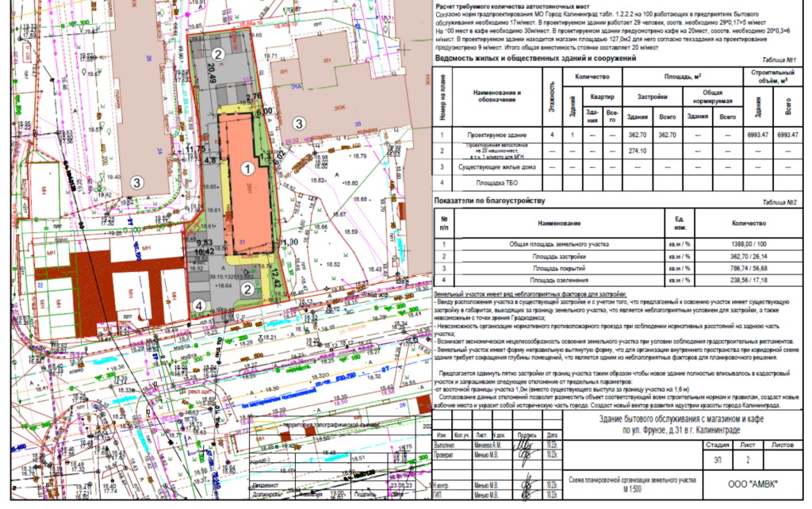Select the 'Ведомость жилых и общественных зданий' heading
812x509 pixels.
tap(536, 59)
